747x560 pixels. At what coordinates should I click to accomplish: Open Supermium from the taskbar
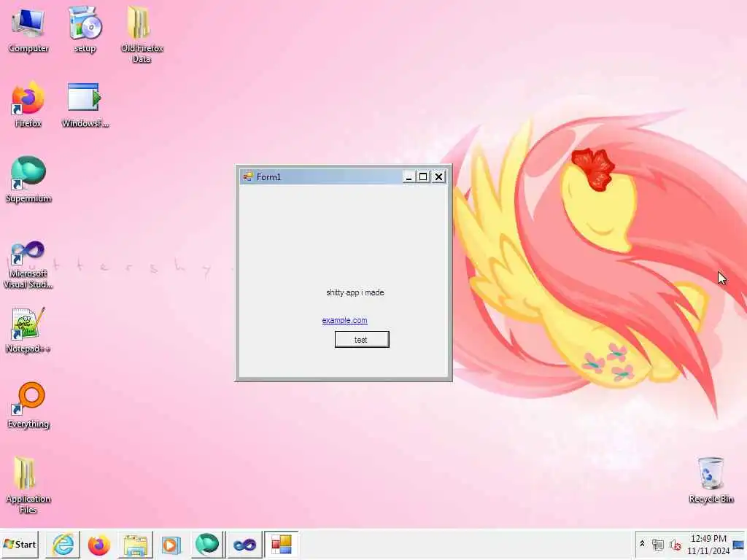(207, 544)
